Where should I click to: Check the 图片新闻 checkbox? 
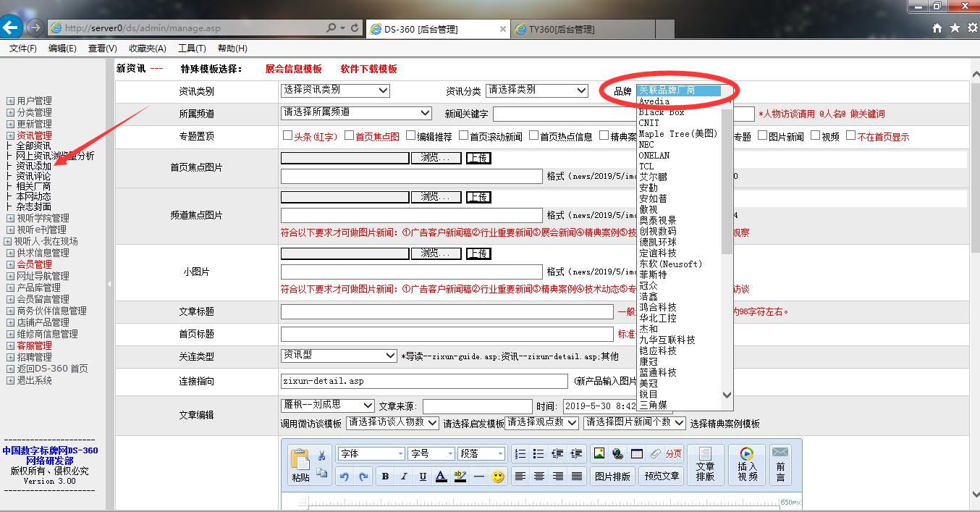762,135
